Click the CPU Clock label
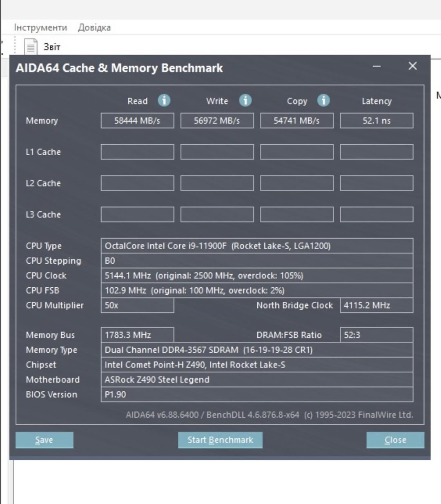The image size is (441, 504). tap(46, 276)
